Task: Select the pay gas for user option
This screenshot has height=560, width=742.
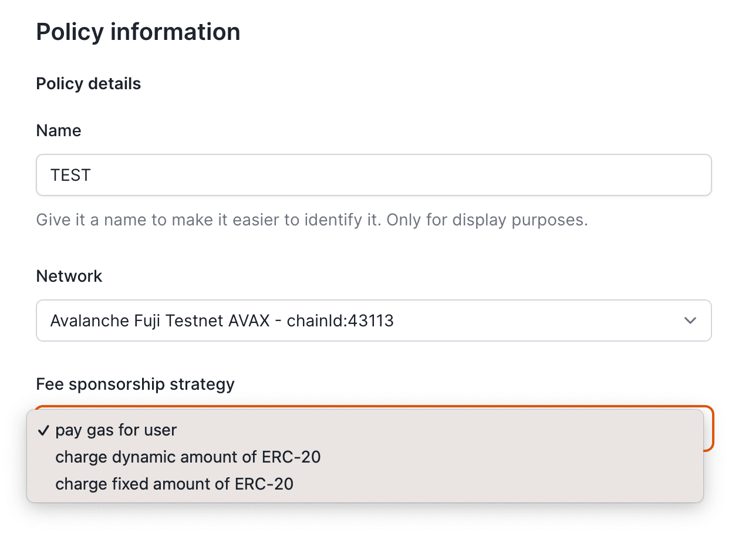Action: tap(365, 430)
